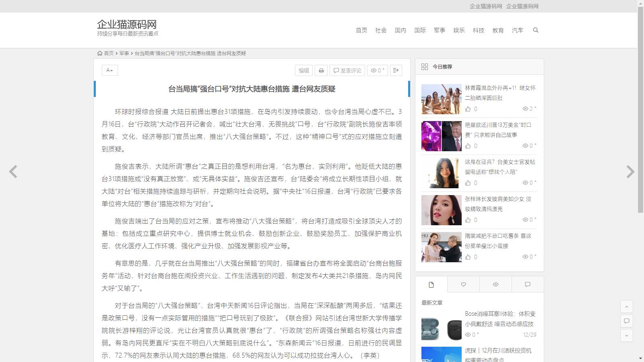Open the comments sidebar tab
This screenshot has width=644, height=362.
click(528, 284)
